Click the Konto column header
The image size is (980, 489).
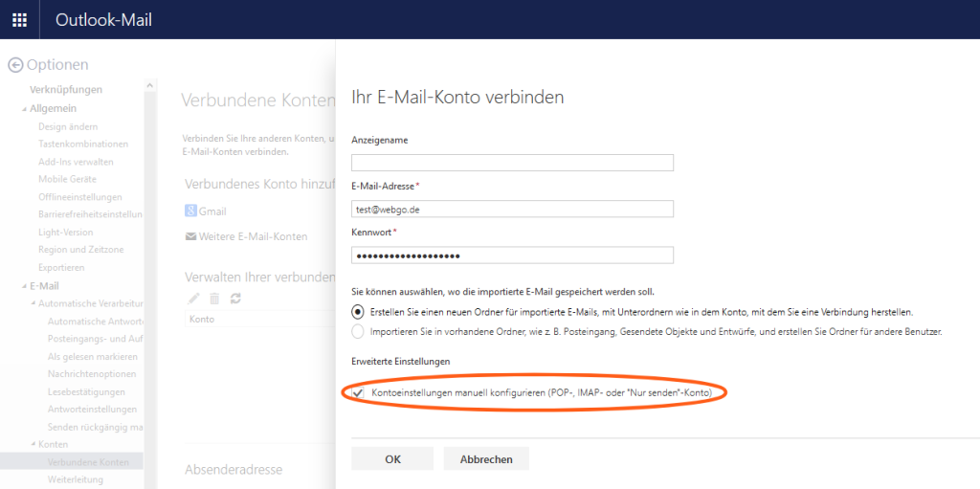[201, 319]
